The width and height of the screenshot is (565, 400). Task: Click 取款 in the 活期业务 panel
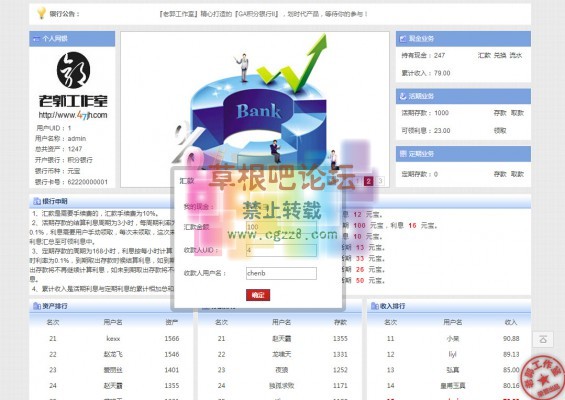tap(517, 113)
